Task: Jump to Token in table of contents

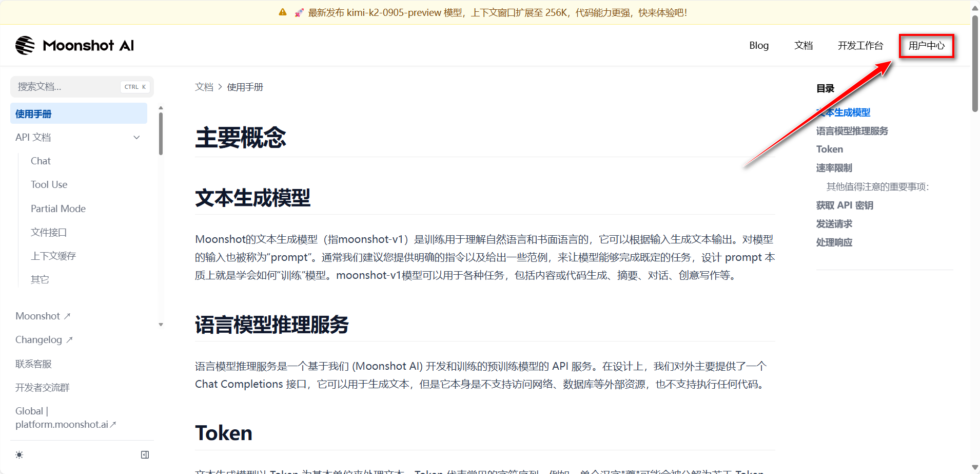Action: coord(830,149)
